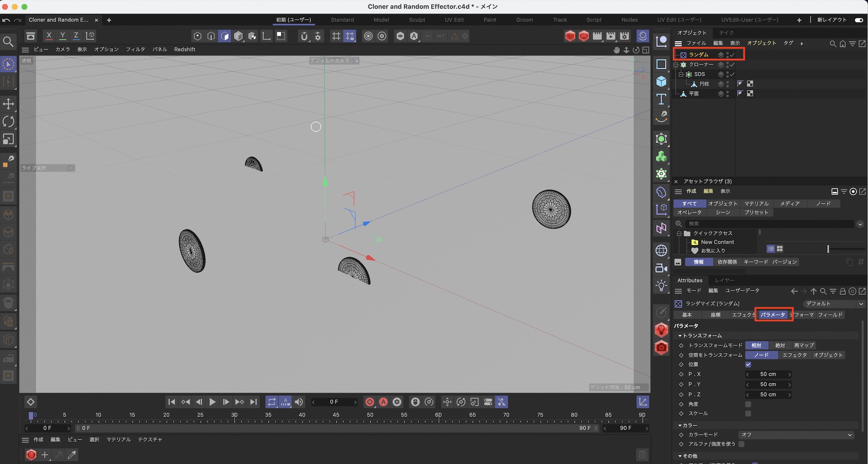
Task: Click the Cube primitive icon
Action: tap(661, 82)
